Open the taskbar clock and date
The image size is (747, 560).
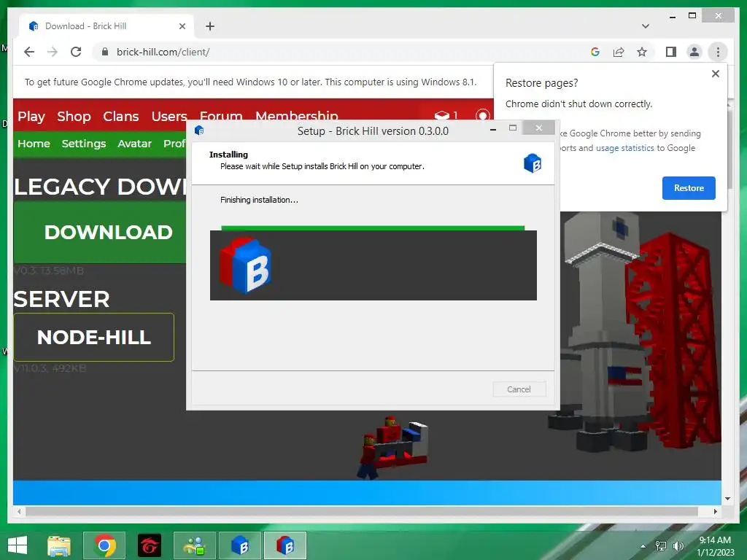(x=715, y=546)
